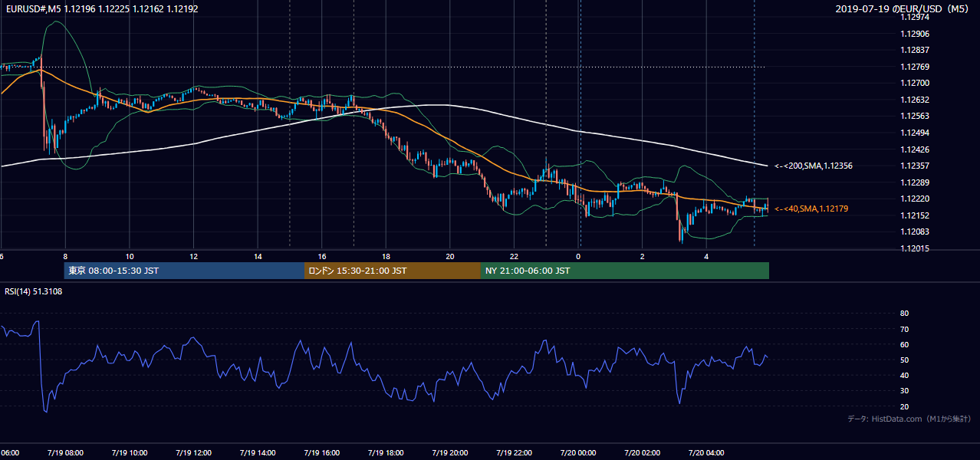This screenshot has height=460, width=980.
Task: Click the 7/19 20:00 time axis label
Action: coord(450,453)
